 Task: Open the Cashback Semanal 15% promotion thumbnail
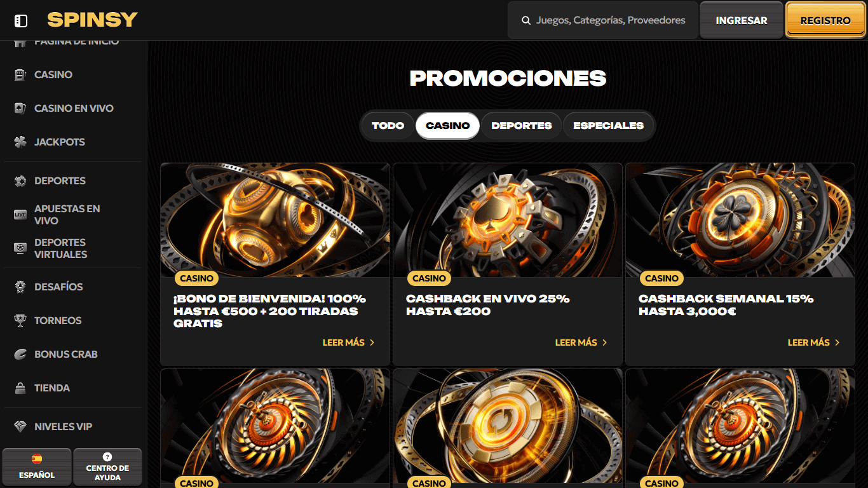coord(740,220)
